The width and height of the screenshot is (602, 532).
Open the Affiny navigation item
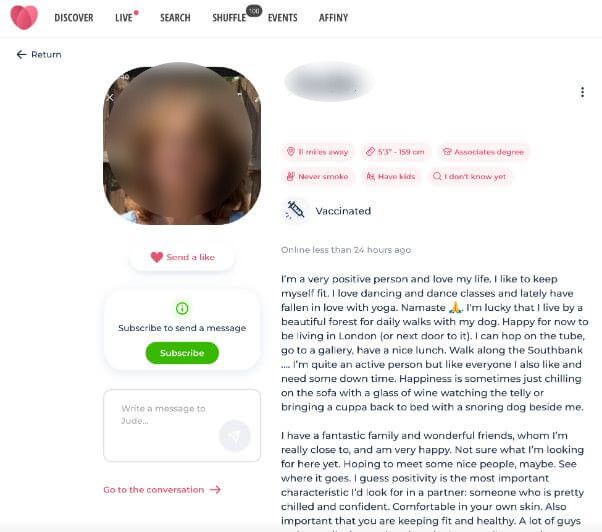point(333,18)
